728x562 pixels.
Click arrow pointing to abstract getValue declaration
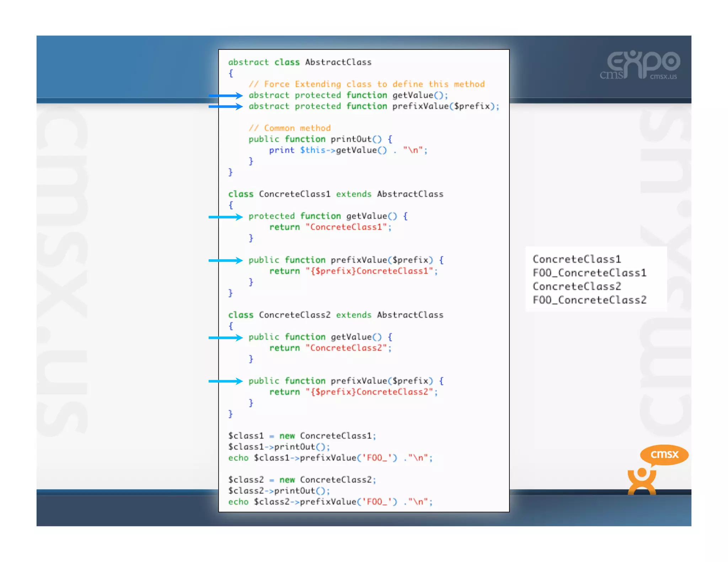[225, 96]
